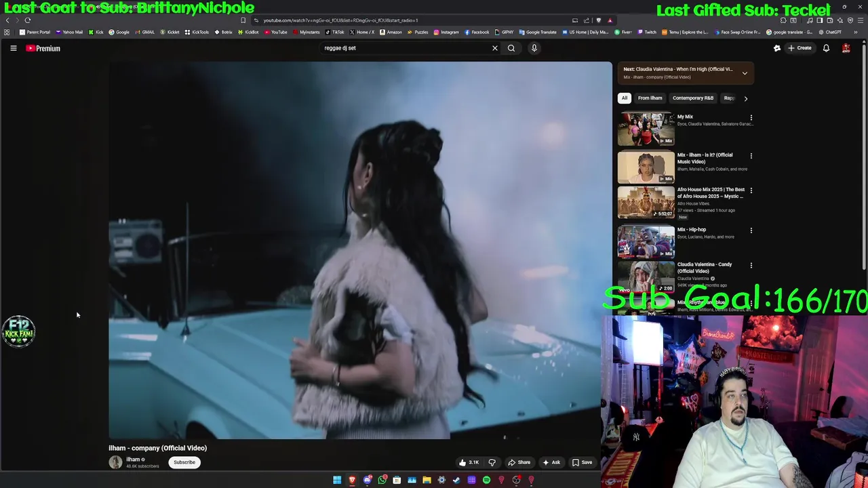Bookmark this page icon in address bar
The height and width of the screenshot is (488, 868).
(x=243, y=20)
